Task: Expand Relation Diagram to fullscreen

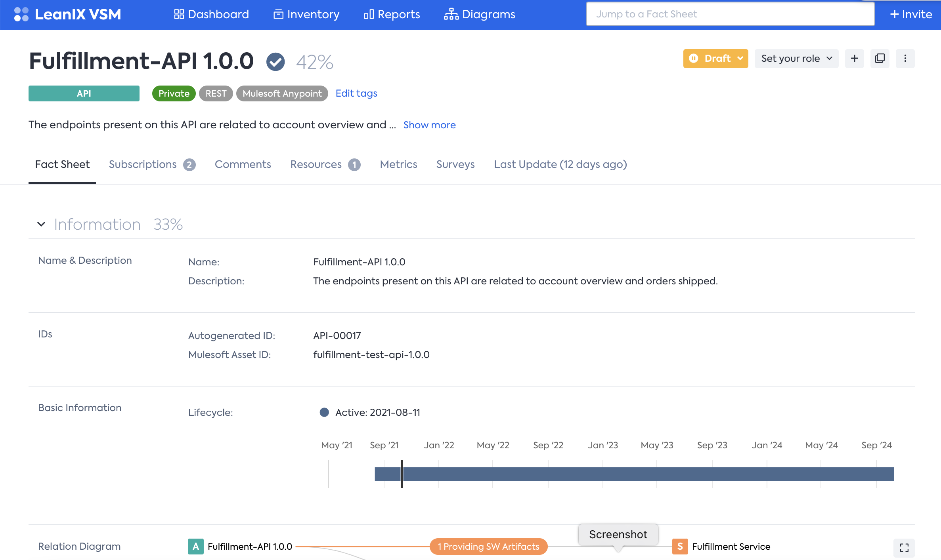Action: click(904, 548)
